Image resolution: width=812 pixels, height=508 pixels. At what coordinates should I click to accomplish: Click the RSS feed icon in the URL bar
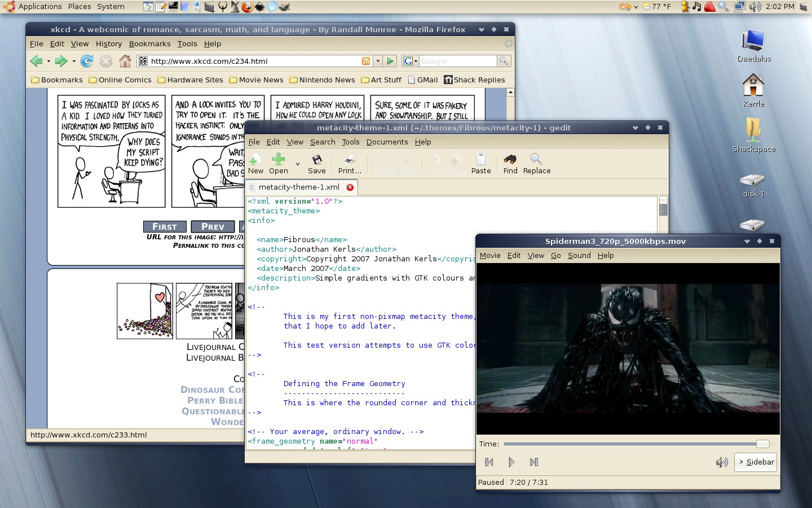[366, 61]
